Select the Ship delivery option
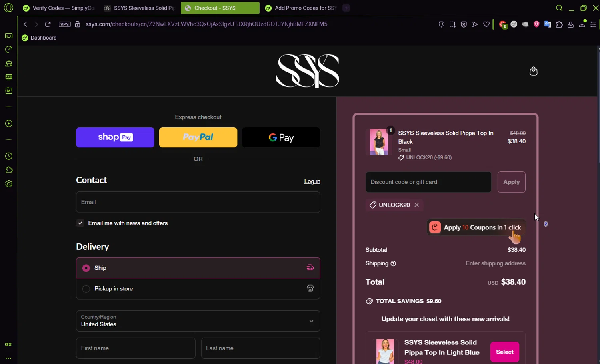This screenshot has height=364, width=600. point(198,268)
